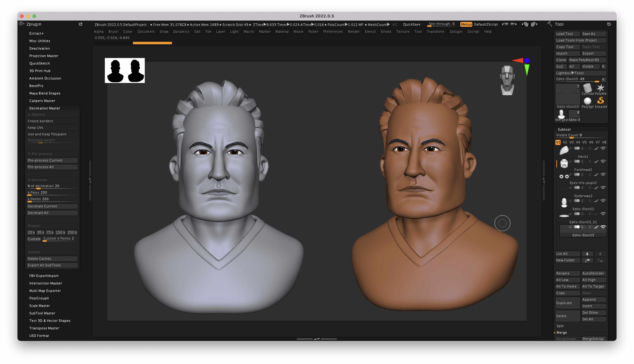634x364 pixels.
Task: Select the PolyMesh3D star tool
Action: tap(600, 90)
